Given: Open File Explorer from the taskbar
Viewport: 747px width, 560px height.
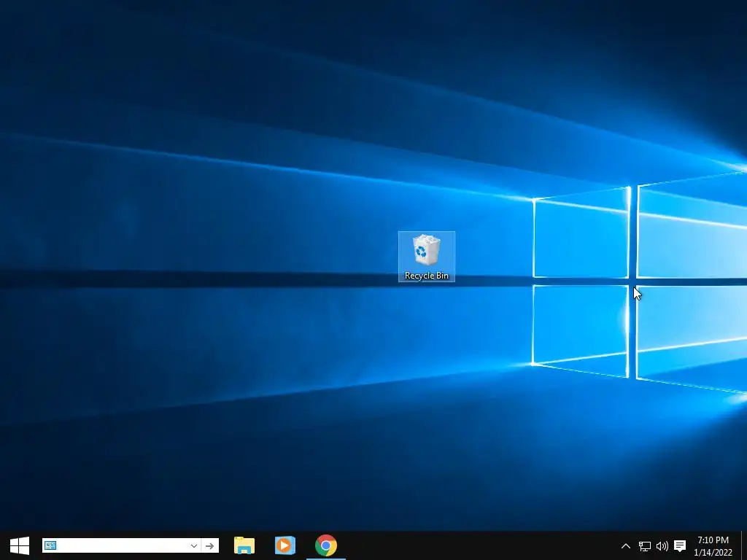Looking at the screenshot, I should pos(244,545).
